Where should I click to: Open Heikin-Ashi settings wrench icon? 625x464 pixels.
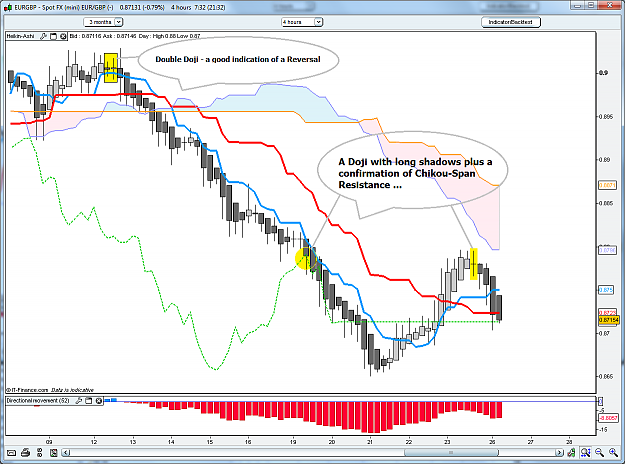[43, 36]
